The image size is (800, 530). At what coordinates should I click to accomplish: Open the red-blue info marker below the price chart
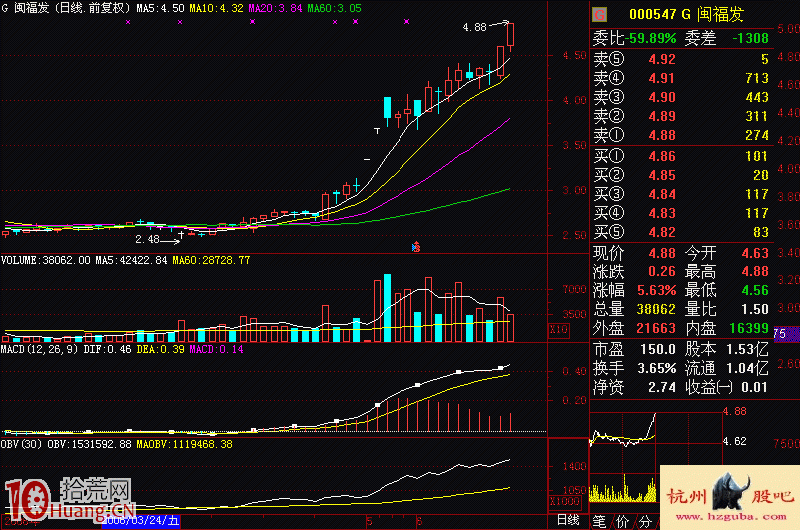point(416,247)
